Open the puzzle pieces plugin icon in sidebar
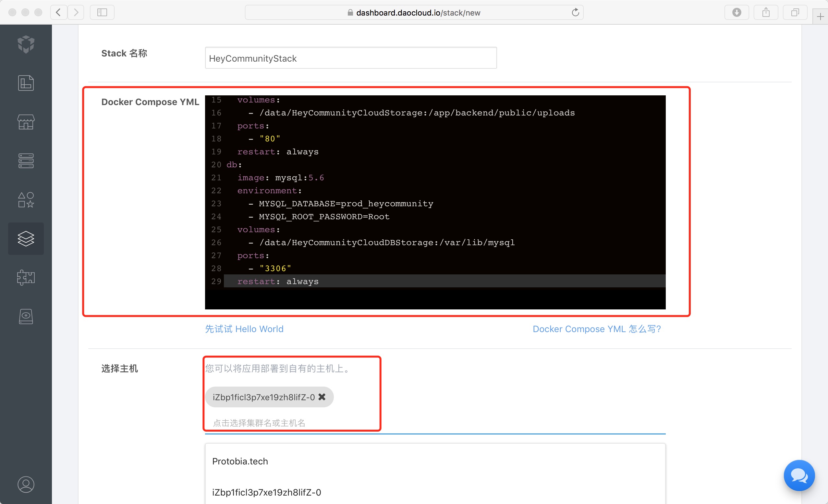The image size is (828, 504). [x=26, y=278]
